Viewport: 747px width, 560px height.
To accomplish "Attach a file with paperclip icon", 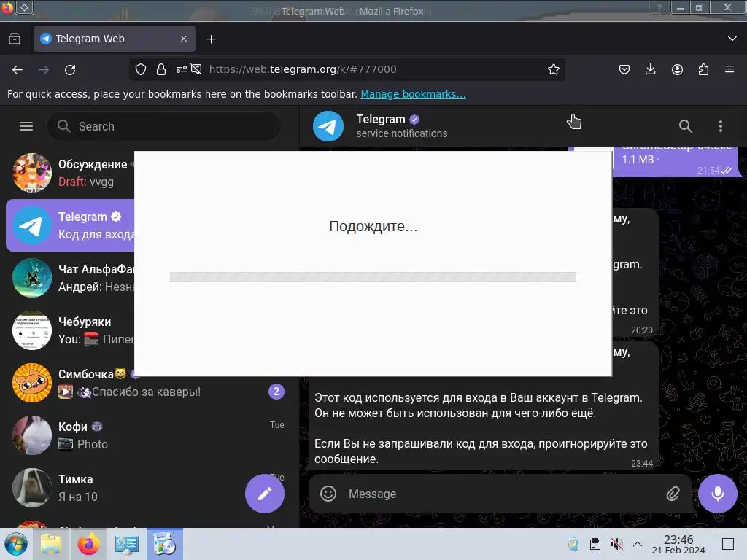I will click(673, 494).
